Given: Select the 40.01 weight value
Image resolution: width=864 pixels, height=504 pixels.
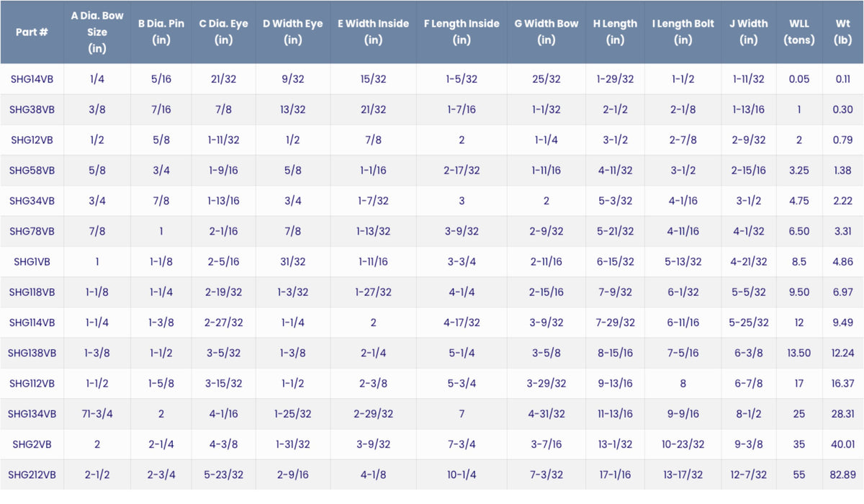Looking at the screenshot, I should pyautogui.click(x=842, y=444).
